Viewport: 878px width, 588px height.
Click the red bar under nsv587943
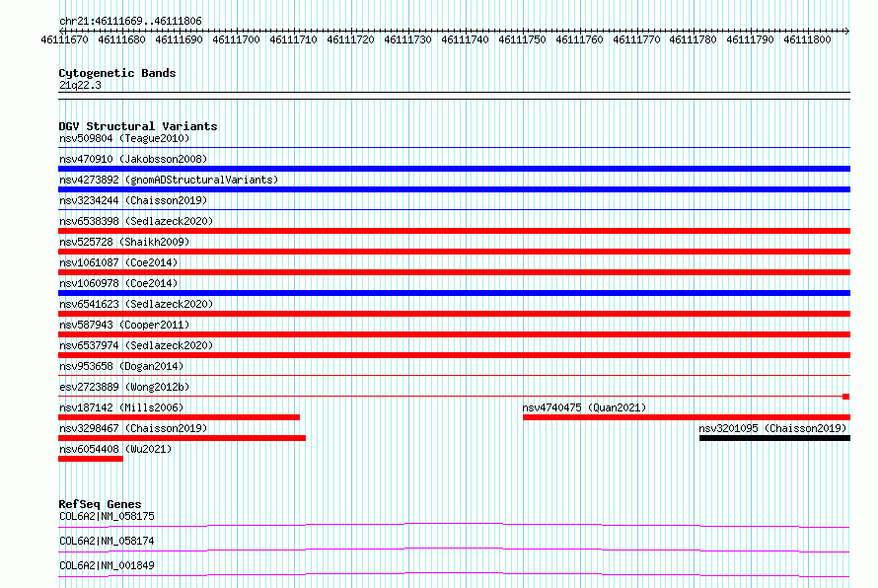pyautogui.click(x=454, y=334)
